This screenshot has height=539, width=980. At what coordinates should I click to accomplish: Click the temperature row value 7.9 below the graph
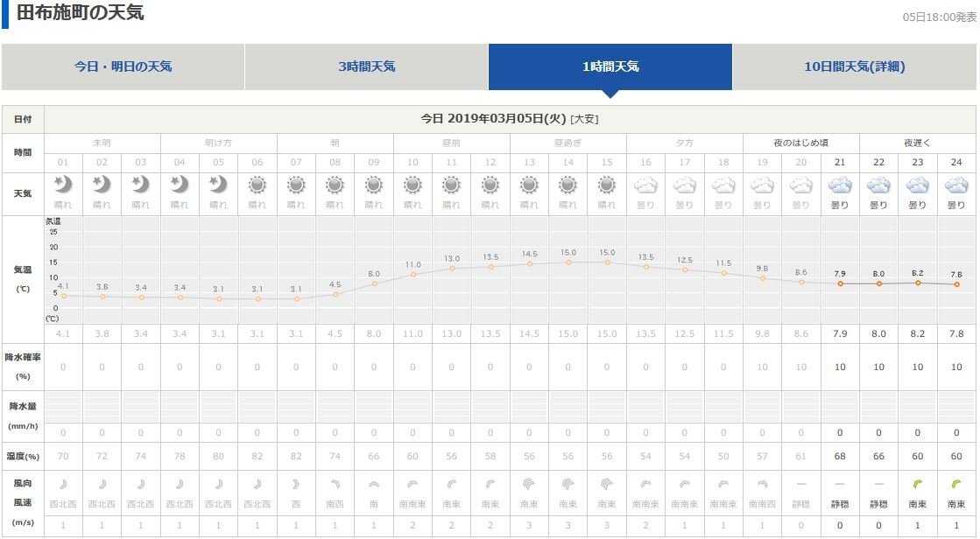point(840,334)
